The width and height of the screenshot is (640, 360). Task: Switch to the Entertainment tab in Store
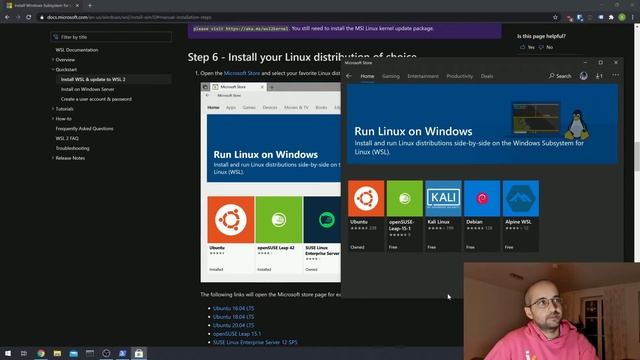point(423,76)
